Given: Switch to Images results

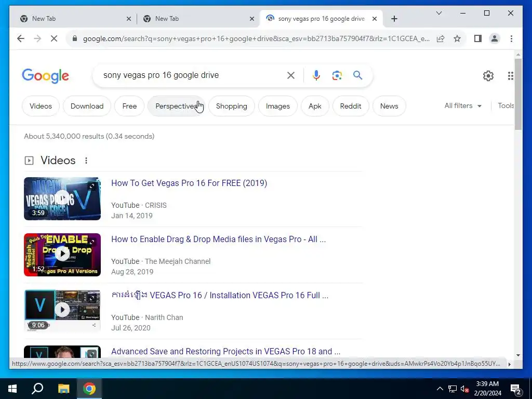Looking at the screenshot, I should pos(277,106).
